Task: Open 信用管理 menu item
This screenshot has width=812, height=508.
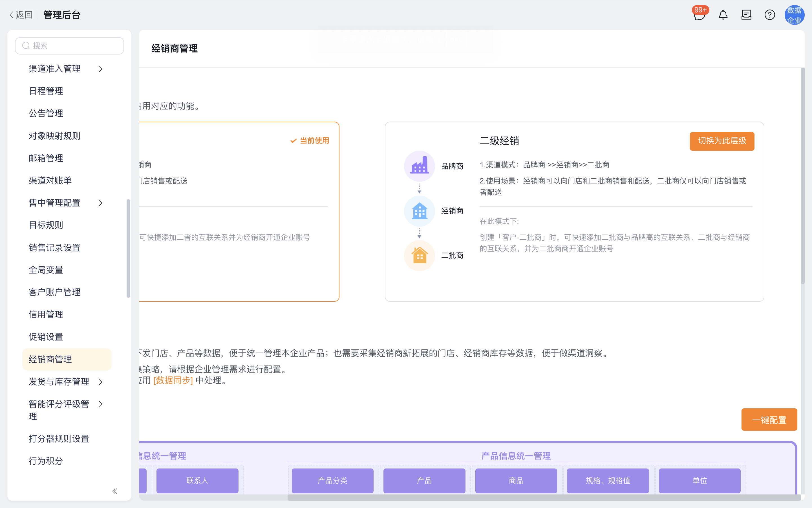Action: point(46,314)
